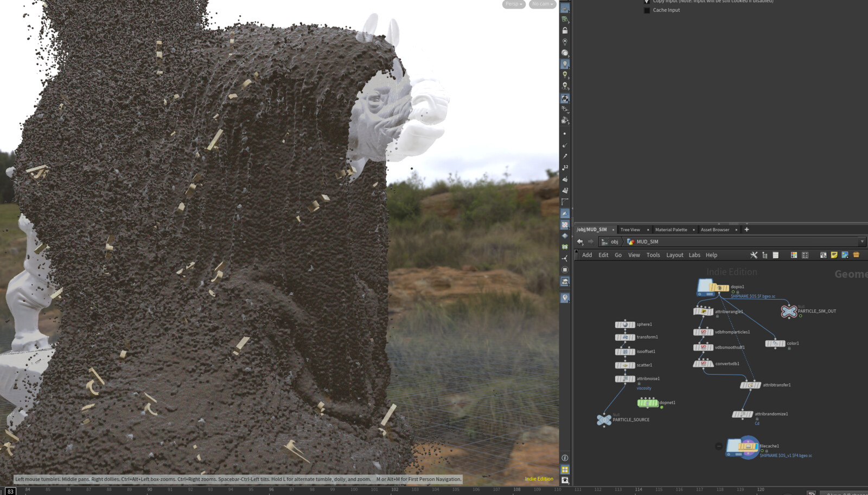Expand the network path history dropdown
Screen dimensions: 868x495
point(861,242)
